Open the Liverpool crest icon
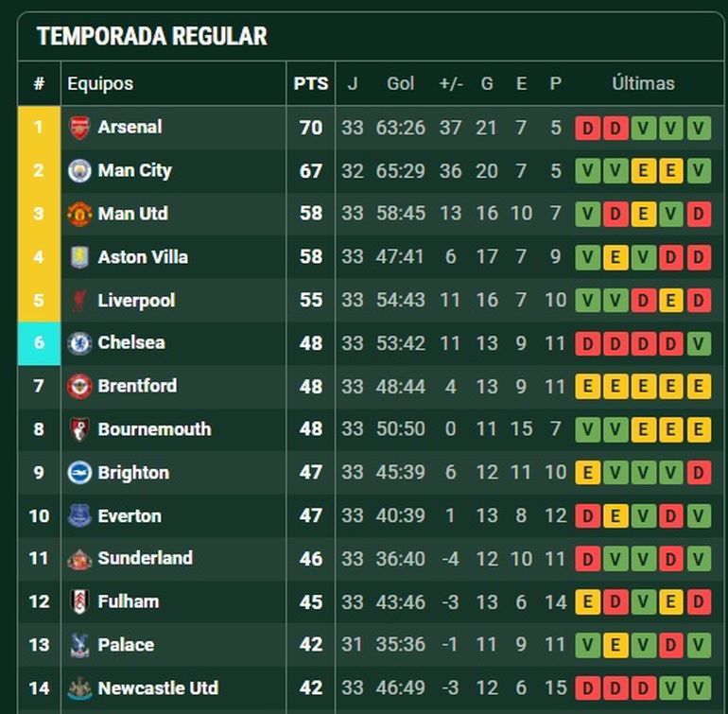Image resolution: width=728 pixels, height=714 pixels. point(80,301)
